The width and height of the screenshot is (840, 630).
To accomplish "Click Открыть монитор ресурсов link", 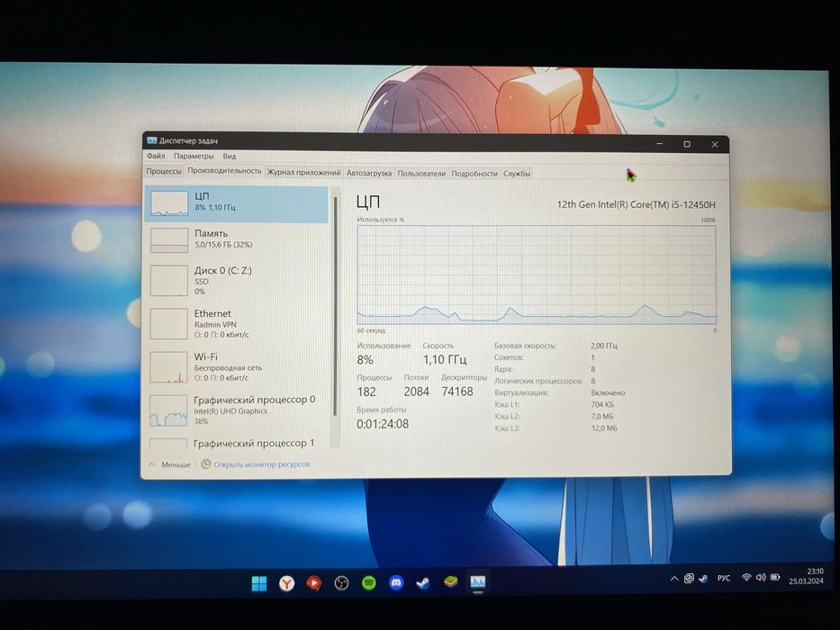I will [261, 464].
